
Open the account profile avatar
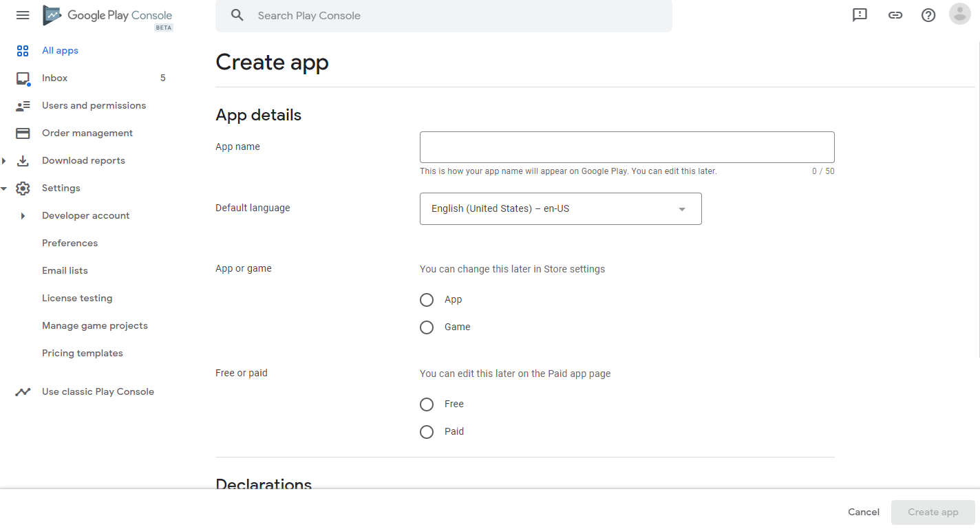(x=959, y=14)
